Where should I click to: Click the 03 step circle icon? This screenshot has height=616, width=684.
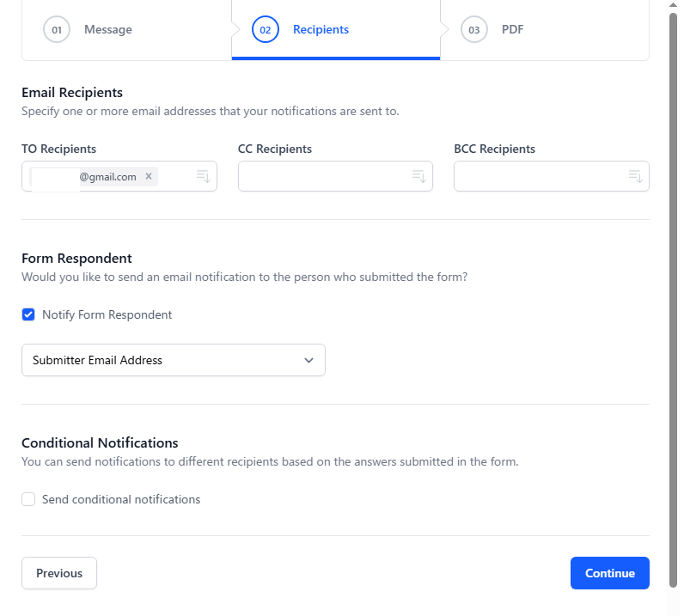click(x=474, y=29)
